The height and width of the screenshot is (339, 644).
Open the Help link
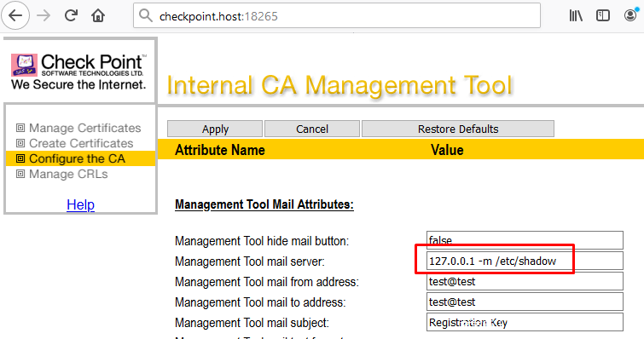(x=80, y=204)
